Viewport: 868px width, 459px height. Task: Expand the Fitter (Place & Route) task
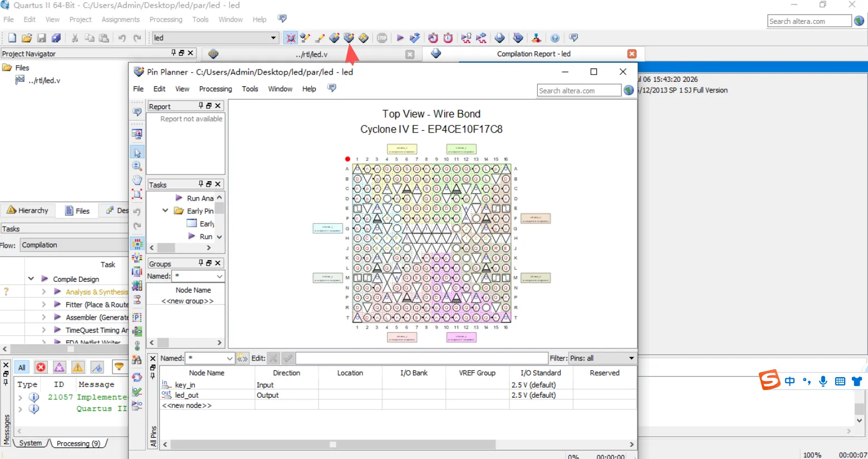[43, 304]
